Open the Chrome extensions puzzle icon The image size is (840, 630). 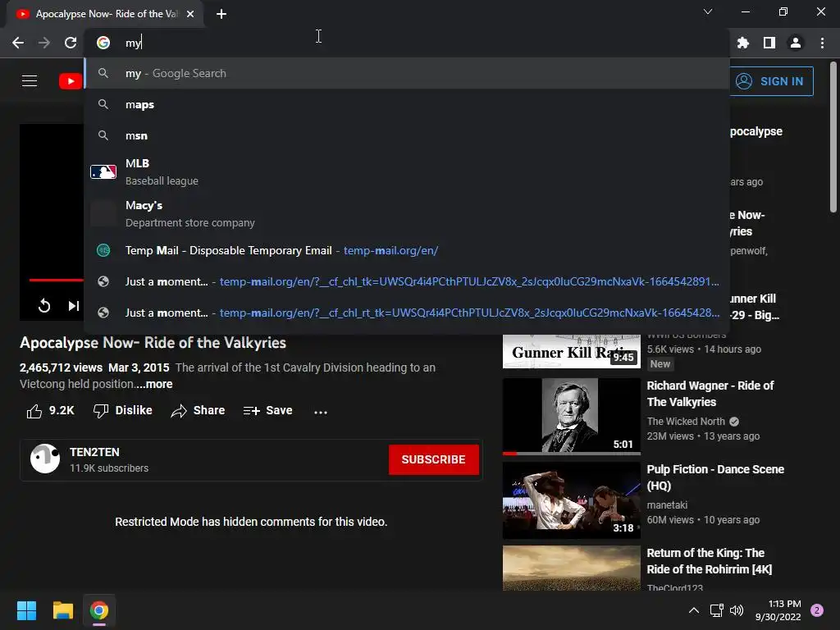tap(743, 43)
